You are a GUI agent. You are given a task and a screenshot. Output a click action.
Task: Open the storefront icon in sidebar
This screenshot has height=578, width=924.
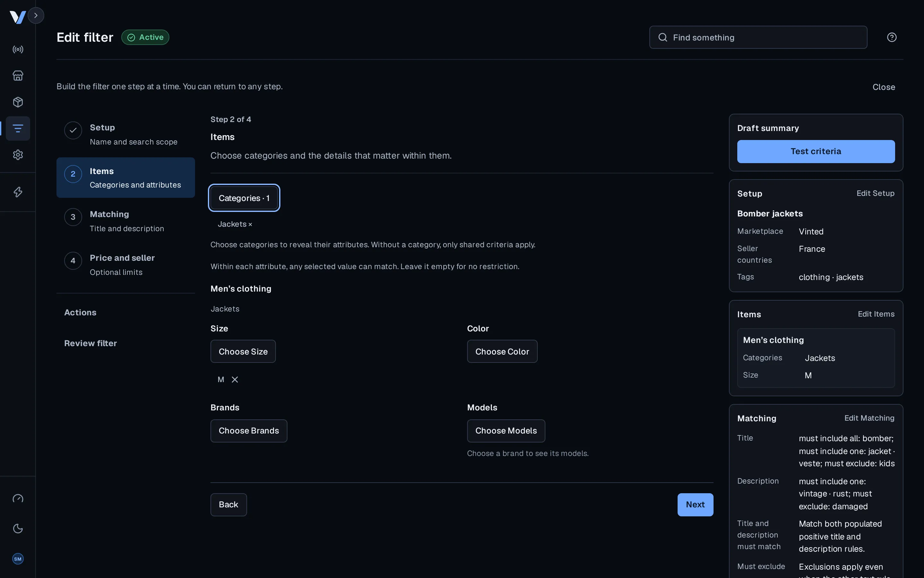tap(18, 76)
